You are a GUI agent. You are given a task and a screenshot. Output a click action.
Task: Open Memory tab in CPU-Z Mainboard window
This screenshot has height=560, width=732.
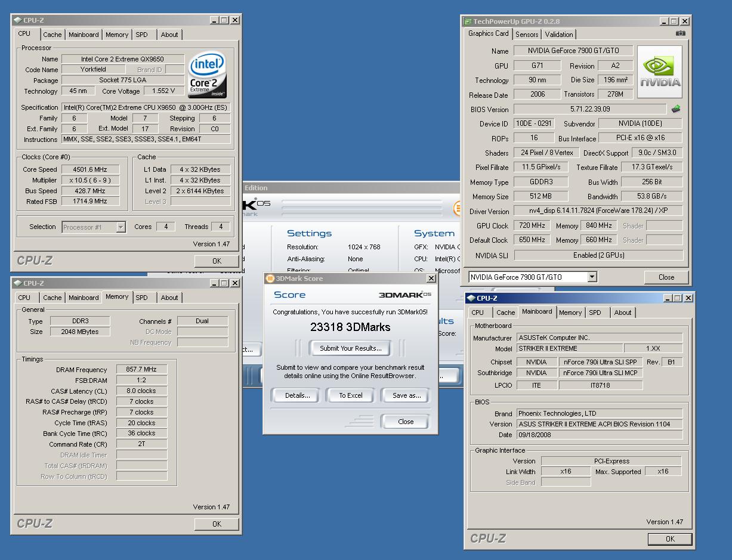pos(570,313)
